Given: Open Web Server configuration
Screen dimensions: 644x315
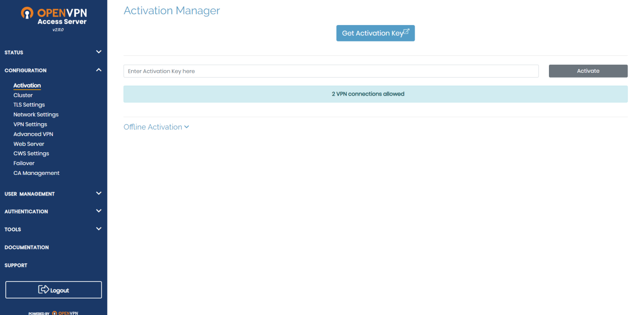Looking at the screenshot, I should 29,144.
